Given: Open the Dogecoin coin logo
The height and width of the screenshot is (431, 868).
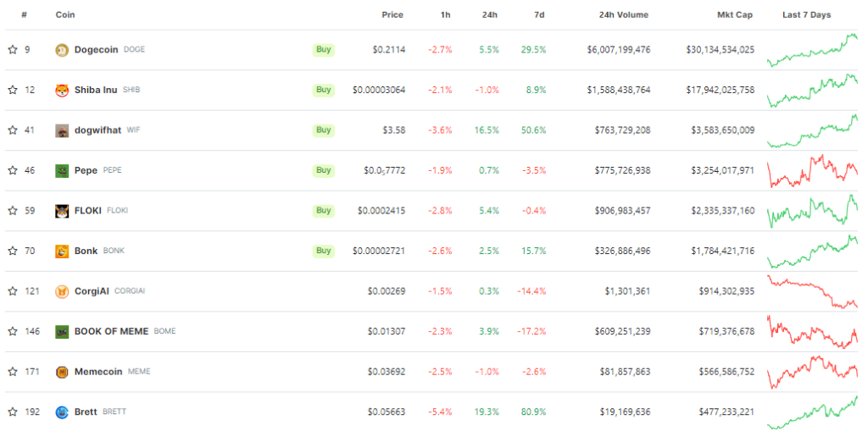Looking at the screenshot, I should tap(62, 50).
